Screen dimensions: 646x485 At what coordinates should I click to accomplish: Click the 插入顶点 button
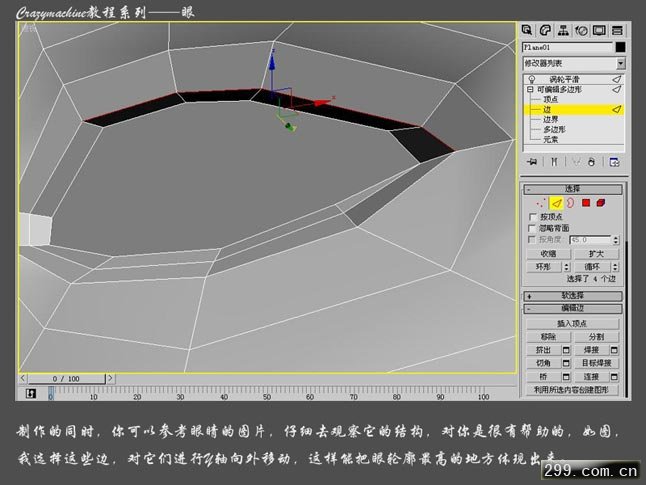(x=572, y=323)
